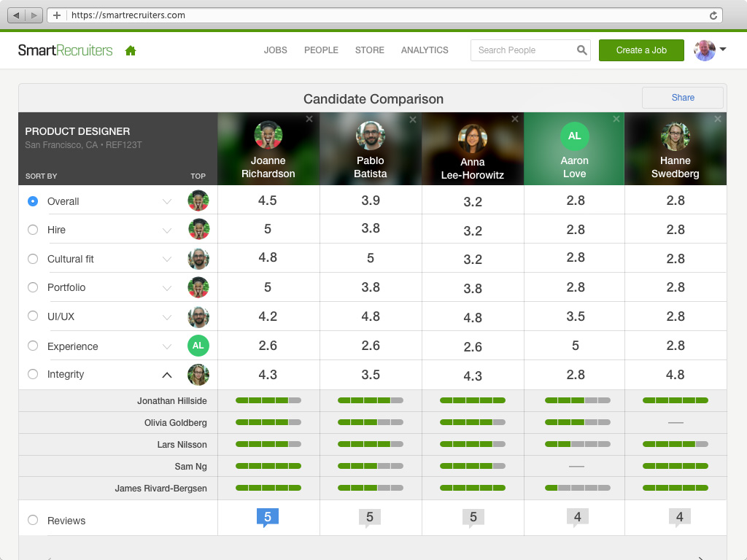The height and width of the screenshot is (560, 747).
Task: Open Hanne Swedberg's profile photo
Action: click(x=675, y=136)
